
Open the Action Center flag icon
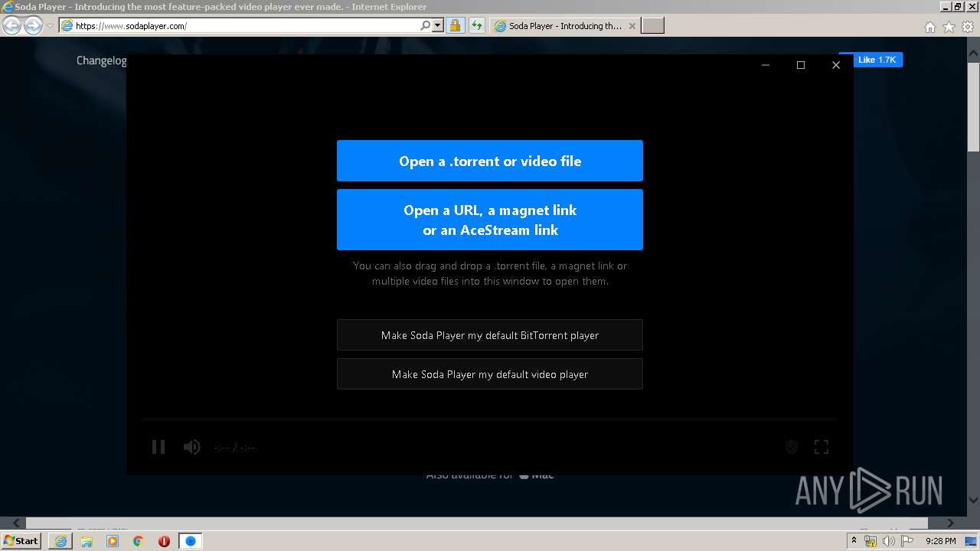pyautogui.click(x=907, y=540)
